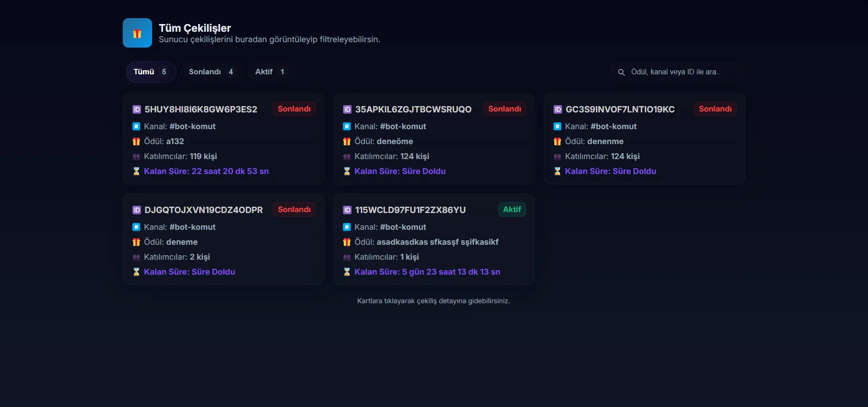Click the participants icon beside 1 kişi
Viewport: 868px width, 407px height.
347,257
